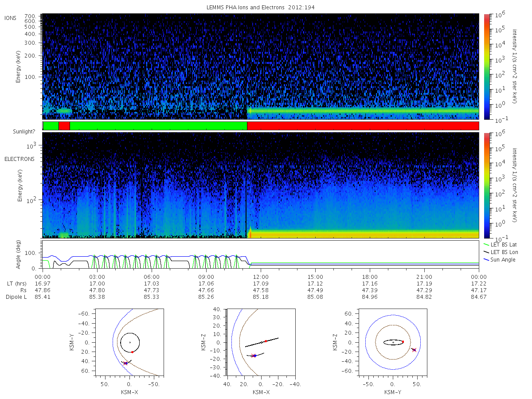Screen dimensions: 532x399
Task: Select the LET BS Lat legend entry
Action: [x=501, y=244]
